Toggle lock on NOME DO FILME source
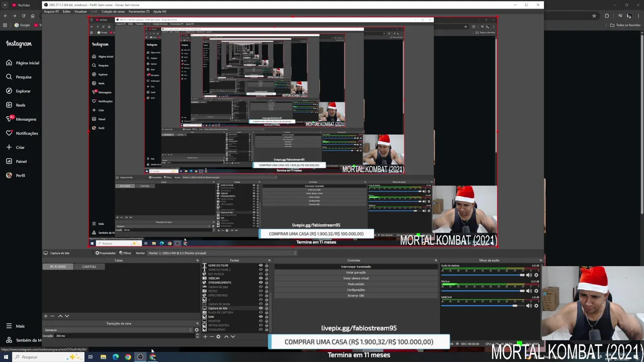 point(267,265)
